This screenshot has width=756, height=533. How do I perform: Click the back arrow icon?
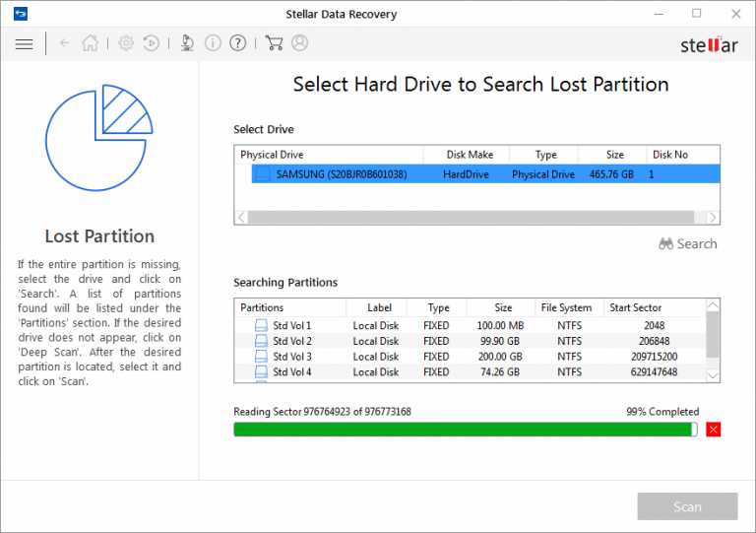65,43
